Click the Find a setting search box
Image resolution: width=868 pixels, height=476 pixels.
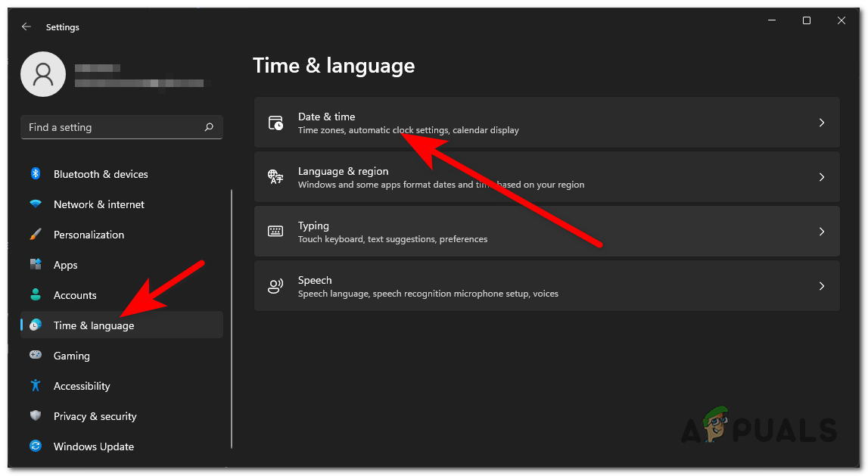click(x=122, y=127)
